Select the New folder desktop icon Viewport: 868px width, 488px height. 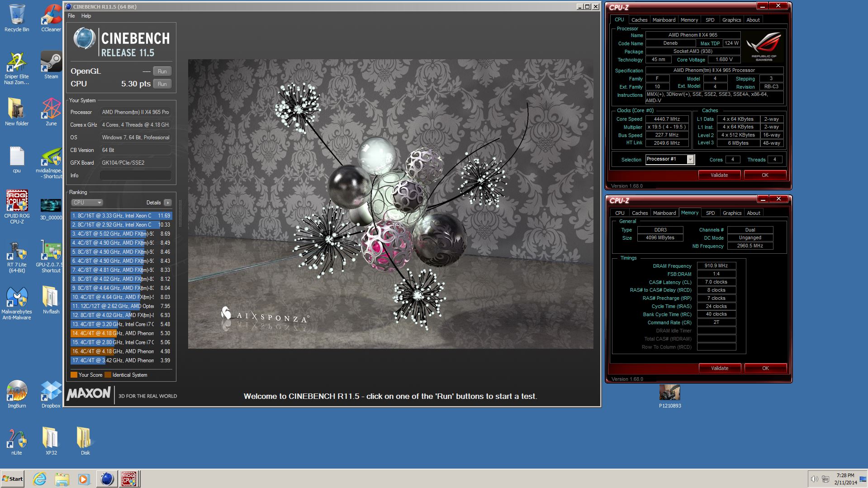coord(17,112)
